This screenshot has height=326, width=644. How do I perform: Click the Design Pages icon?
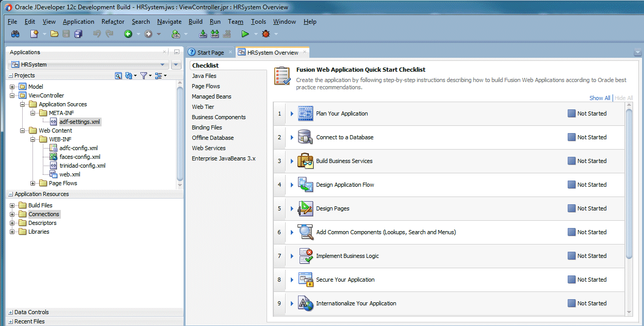click(305, 208)
